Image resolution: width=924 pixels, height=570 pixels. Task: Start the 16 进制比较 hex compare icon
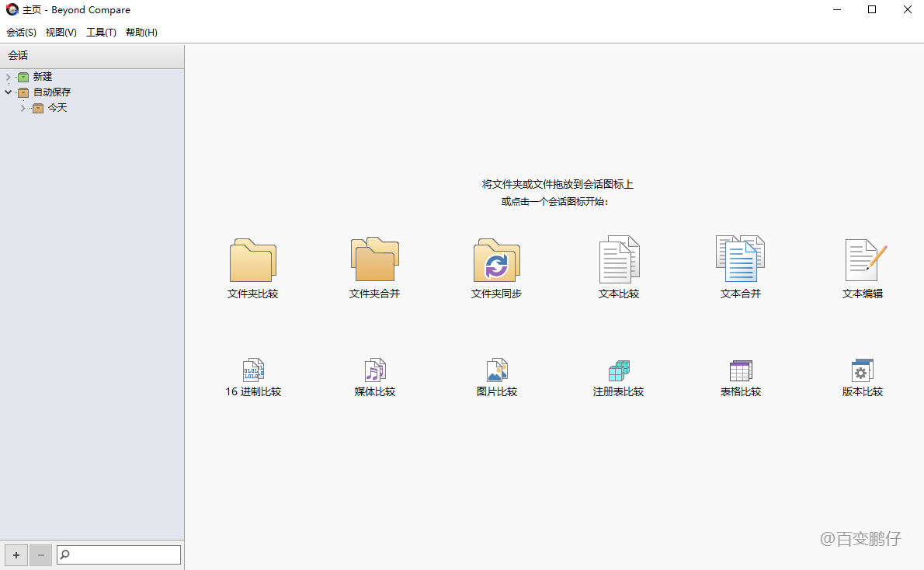(x=253, y=370)
